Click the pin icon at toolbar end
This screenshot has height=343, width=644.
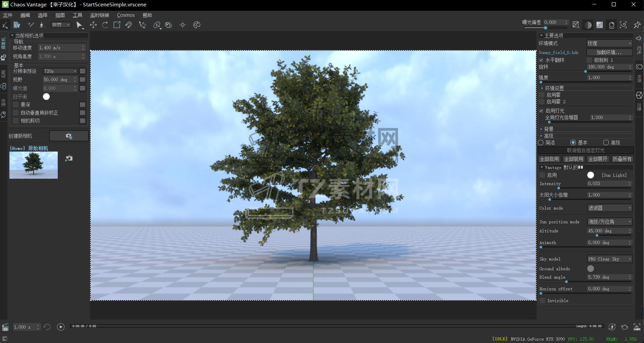pos(637,25)
